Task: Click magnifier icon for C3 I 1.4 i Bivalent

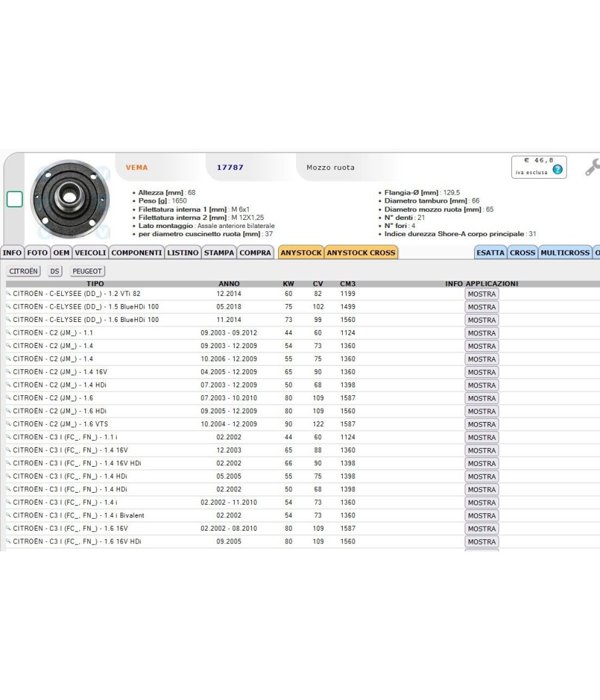Action: point(8,515)
